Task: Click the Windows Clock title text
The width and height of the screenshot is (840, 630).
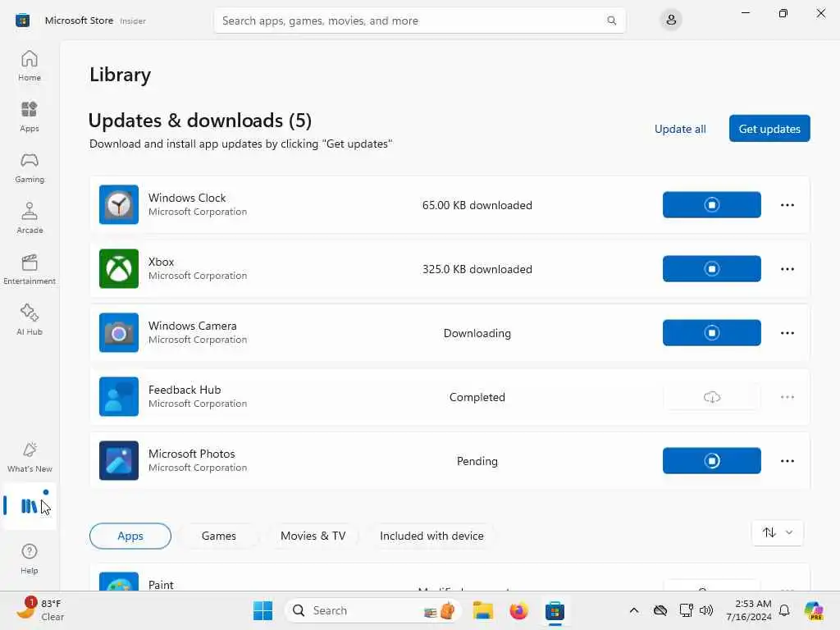Action: (x=187, y=198)
